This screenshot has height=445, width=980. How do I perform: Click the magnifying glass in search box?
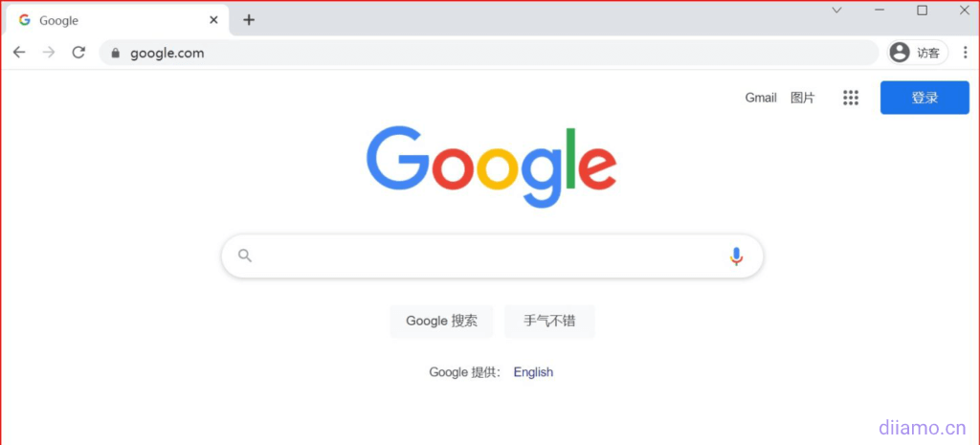pos(245,256)
